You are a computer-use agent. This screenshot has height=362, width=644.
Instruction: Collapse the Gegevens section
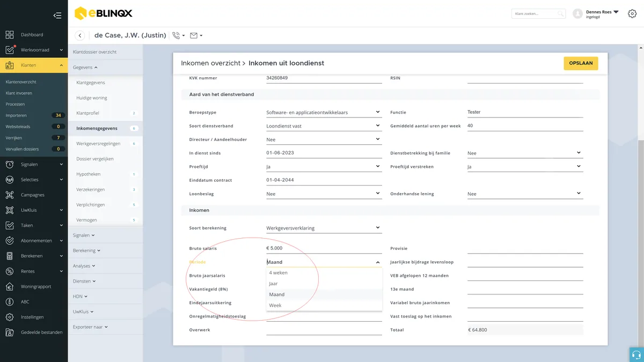86,68
